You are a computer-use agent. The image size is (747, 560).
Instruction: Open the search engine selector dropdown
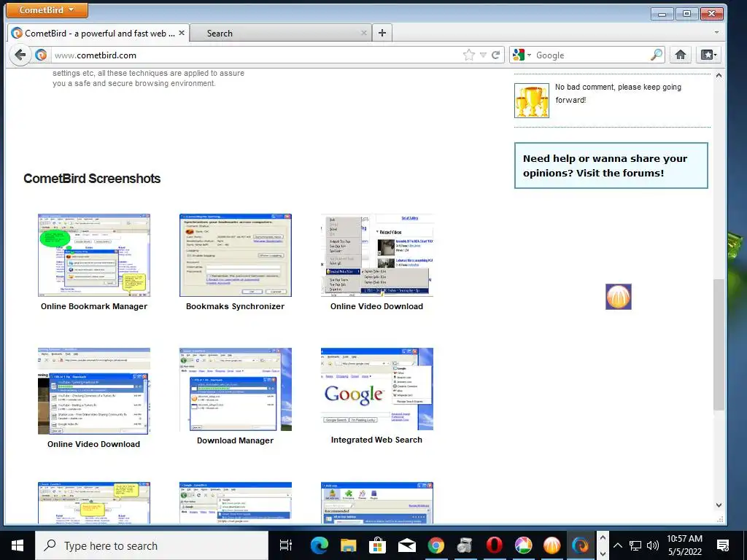522,55
